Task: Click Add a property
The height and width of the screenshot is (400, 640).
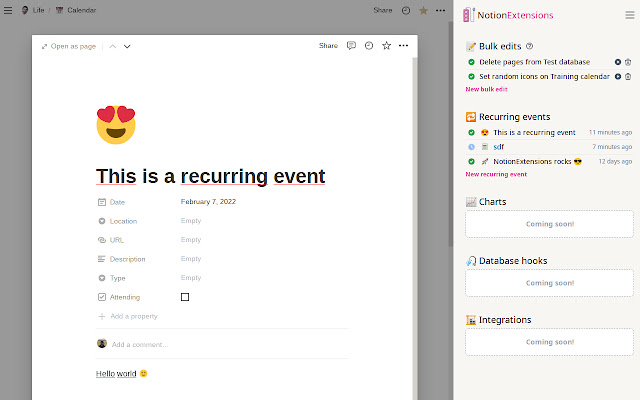Action: (x=128, y=316)
